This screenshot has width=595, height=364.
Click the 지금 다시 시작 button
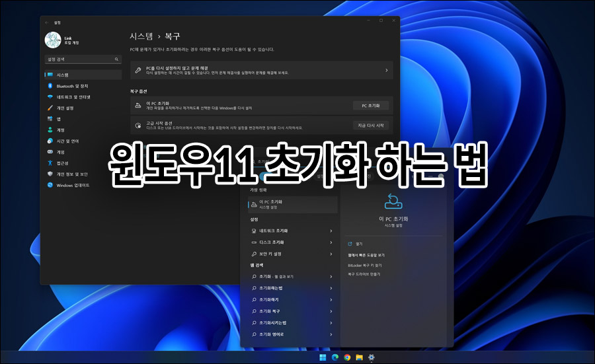tap(371, 126)
